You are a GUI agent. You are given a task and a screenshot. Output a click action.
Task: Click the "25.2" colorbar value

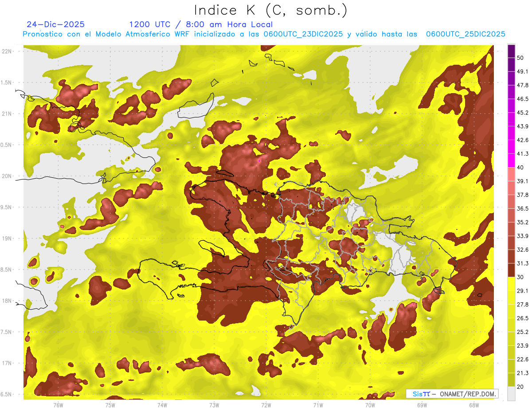(523, 332)
